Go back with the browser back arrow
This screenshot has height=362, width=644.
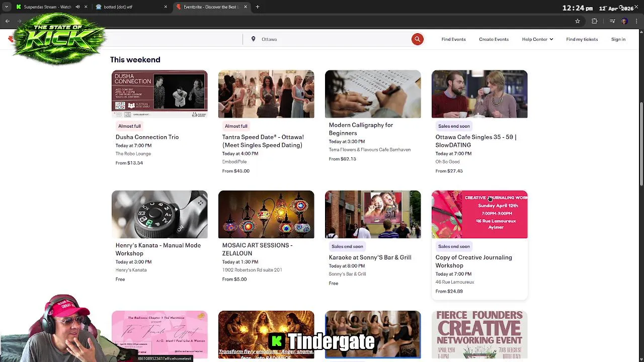(x=8, y=21)
